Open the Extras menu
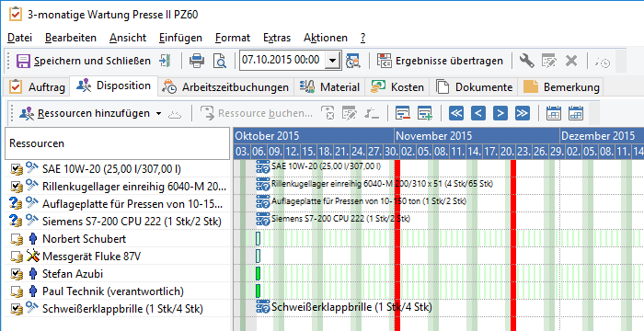 tap(277, 38)
